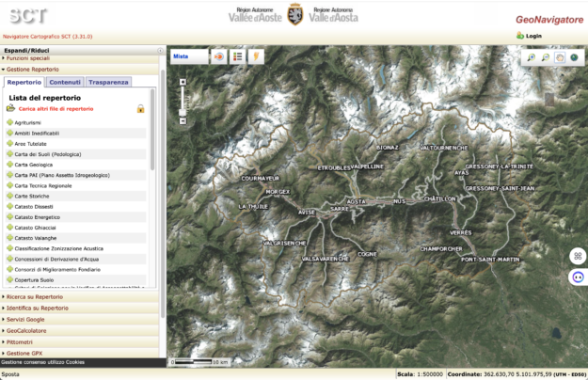Click the four-squares floating widget icon

click(578, 257)
